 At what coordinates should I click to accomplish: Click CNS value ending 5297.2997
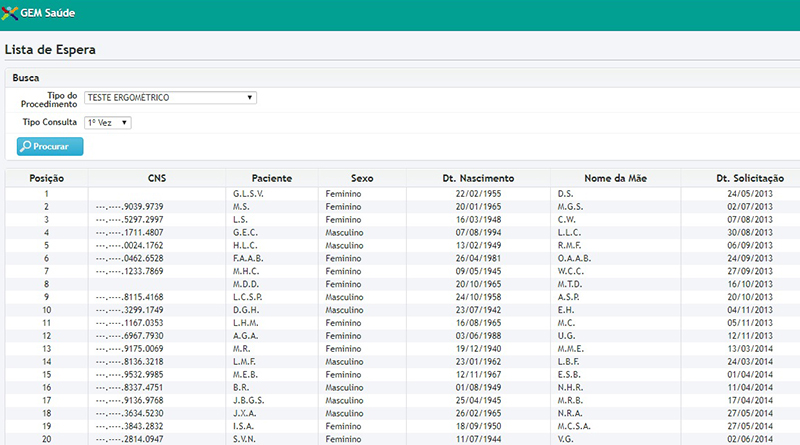coord(130,219)
